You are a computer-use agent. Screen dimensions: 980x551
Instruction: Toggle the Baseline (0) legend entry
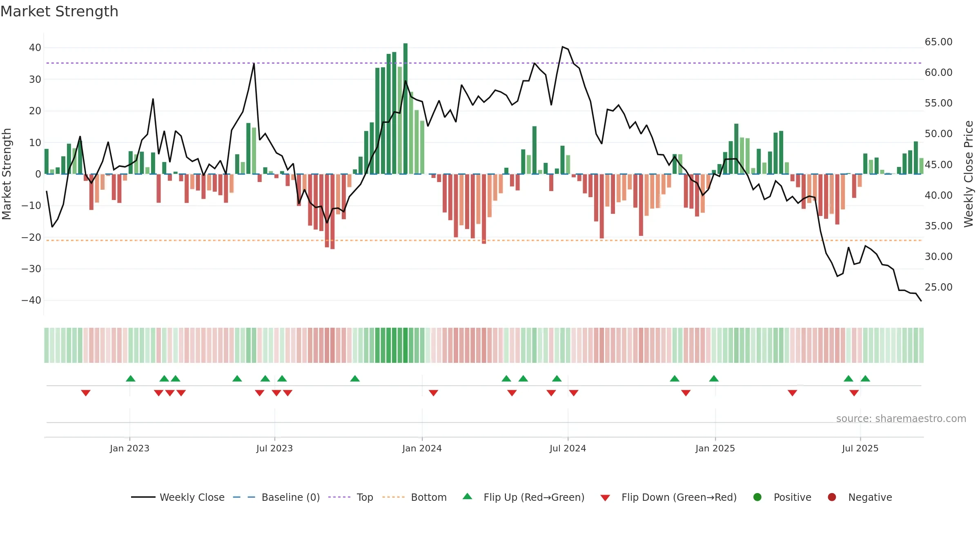pyautogui.click(x=276, y=497)
